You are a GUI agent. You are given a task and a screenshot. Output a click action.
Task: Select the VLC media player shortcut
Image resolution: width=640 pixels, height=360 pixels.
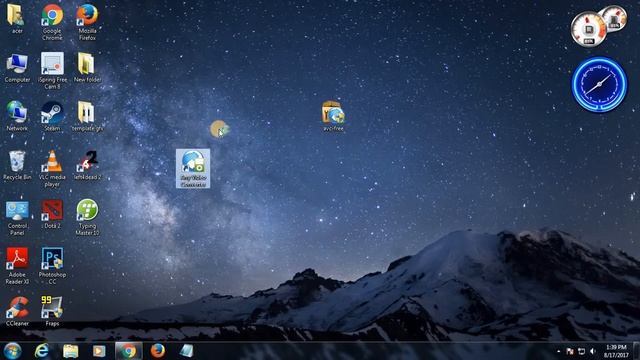pyautogui.click(x=52, y=169)
